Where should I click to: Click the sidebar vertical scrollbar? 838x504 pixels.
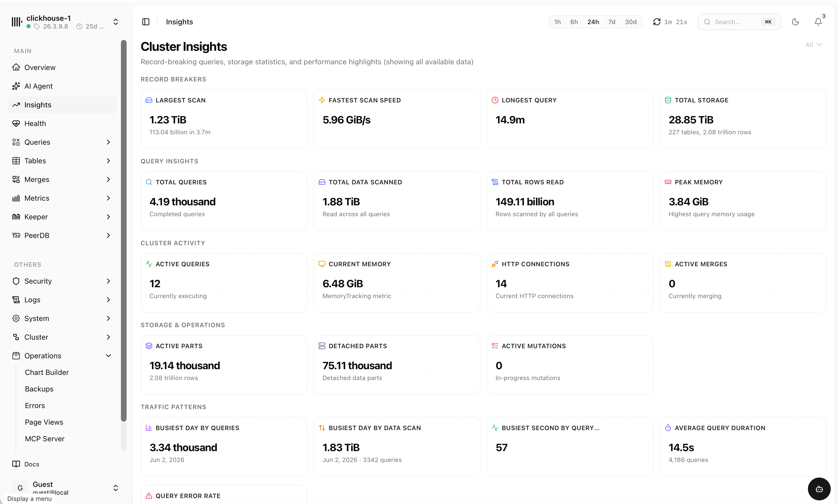(x=124, y=231)
